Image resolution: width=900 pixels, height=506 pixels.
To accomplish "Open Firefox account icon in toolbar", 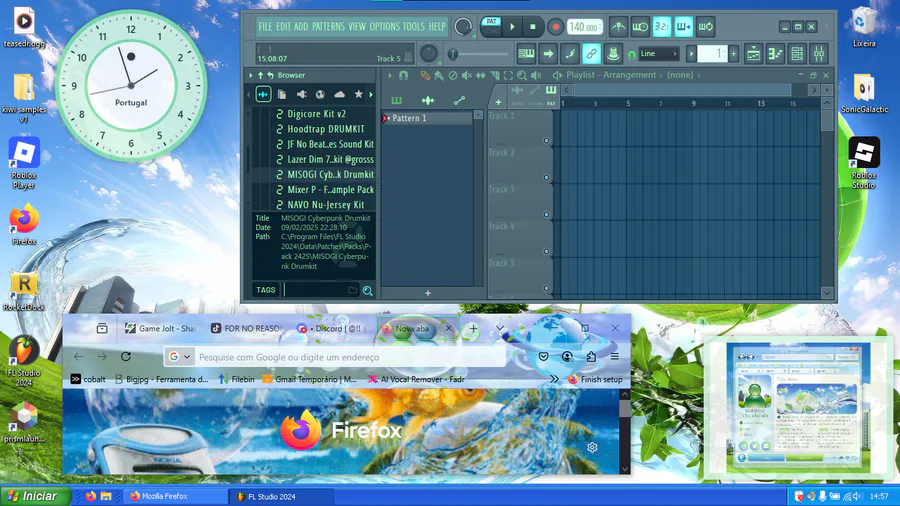I will tap(567, 357).
